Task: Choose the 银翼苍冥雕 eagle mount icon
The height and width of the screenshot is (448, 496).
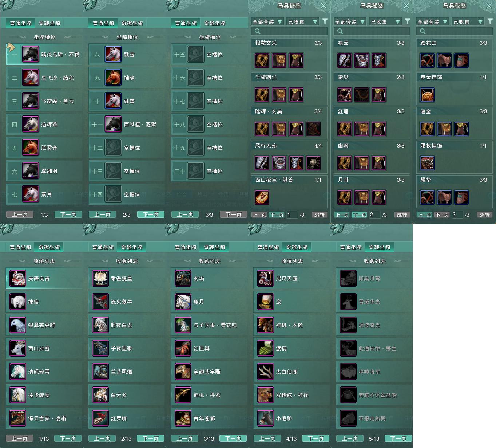Action: [17, 325]
